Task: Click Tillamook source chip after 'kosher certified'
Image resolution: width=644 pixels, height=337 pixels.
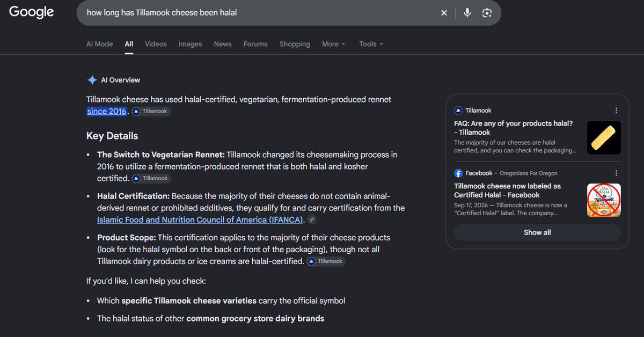Action: pyautogui.click(x=151, y=178)
